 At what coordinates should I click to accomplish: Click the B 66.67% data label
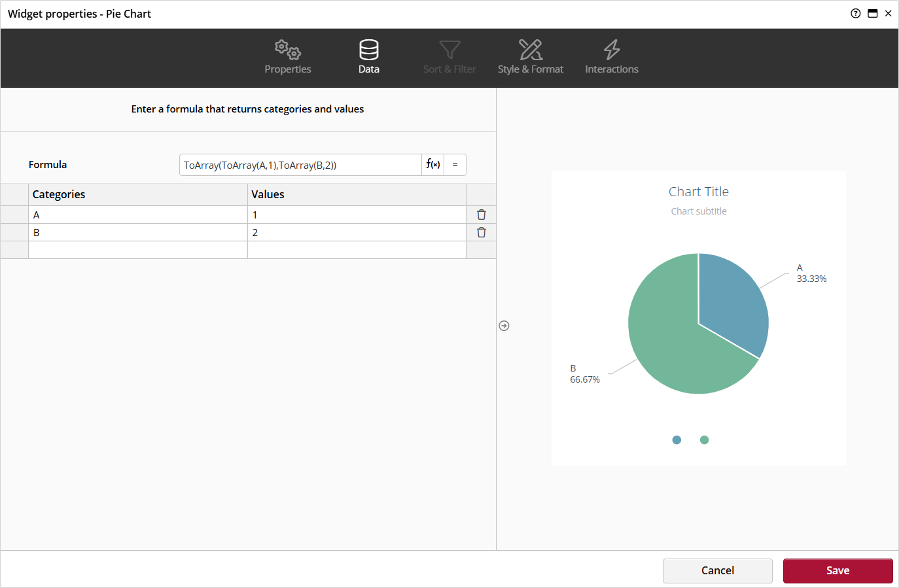pos(585,374)
